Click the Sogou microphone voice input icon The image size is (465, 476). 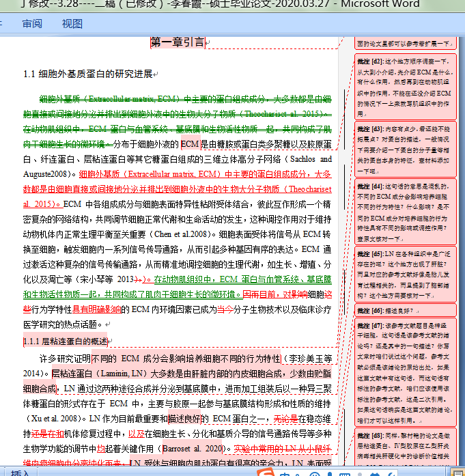pos(330,473)
